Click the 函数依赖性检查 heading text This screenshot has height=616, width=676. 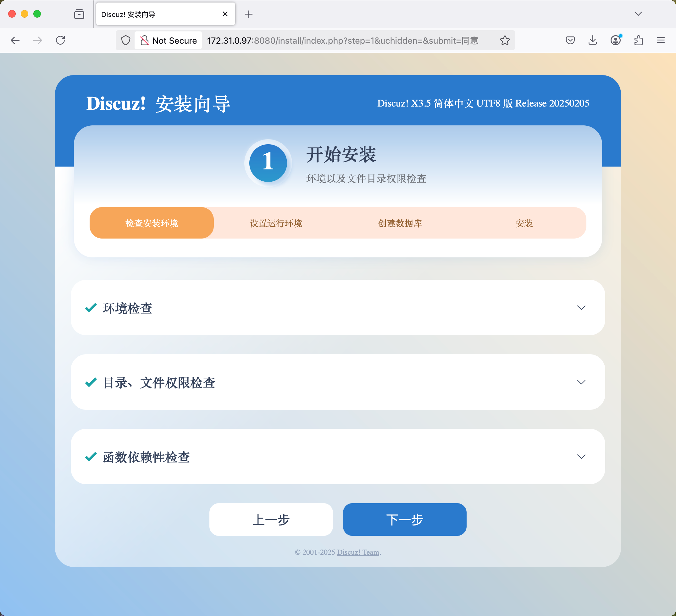(x=146, y=457)
